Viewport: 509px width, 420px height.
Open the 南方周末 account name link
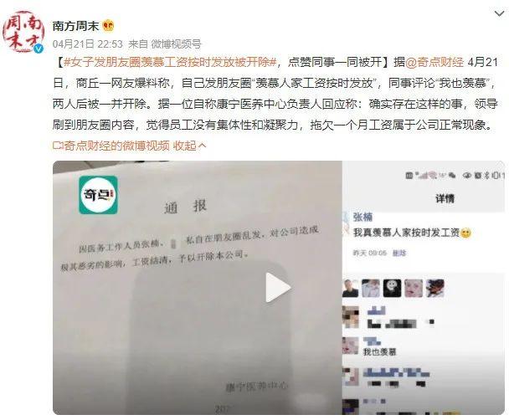75,26
